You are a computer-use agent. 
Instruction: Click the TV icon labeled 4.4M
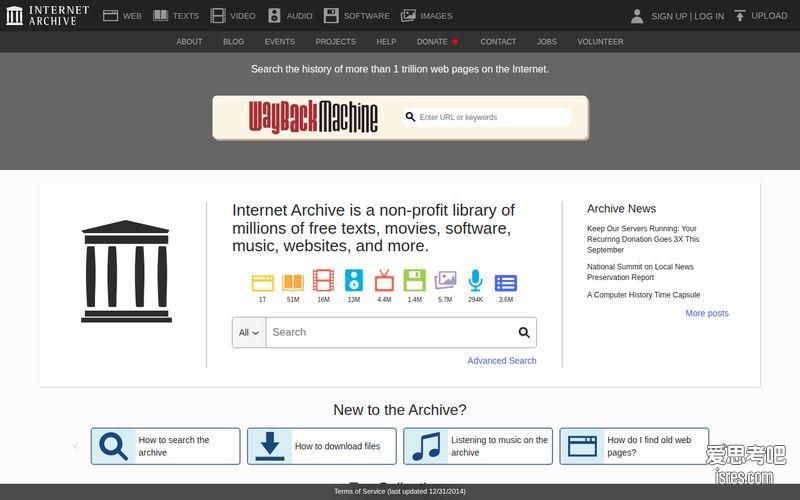click(x=384, y=281)
